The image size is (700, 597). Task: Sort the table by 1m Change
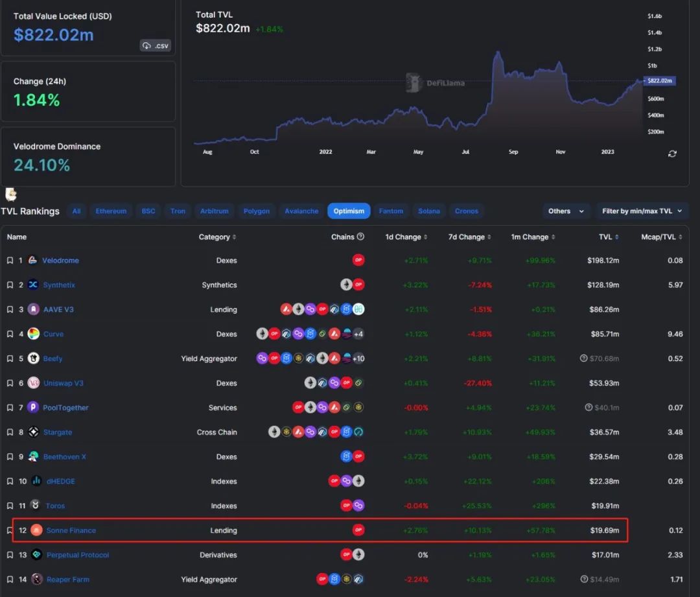[533, 237]
